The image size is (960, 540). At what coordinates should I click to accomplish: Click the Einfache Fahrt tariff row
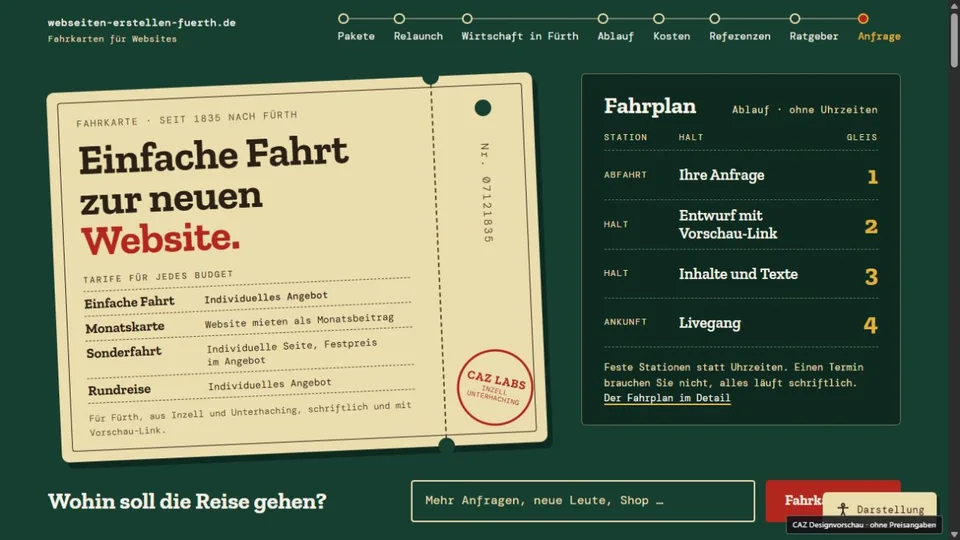tap(248, 299)
